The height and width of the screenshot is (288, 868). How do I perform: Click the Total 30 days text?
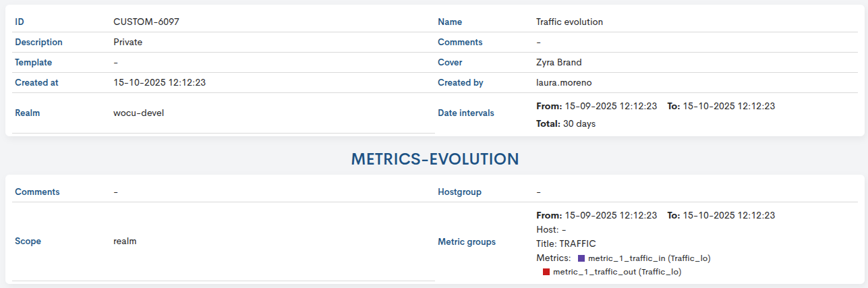tap(566, 124)
